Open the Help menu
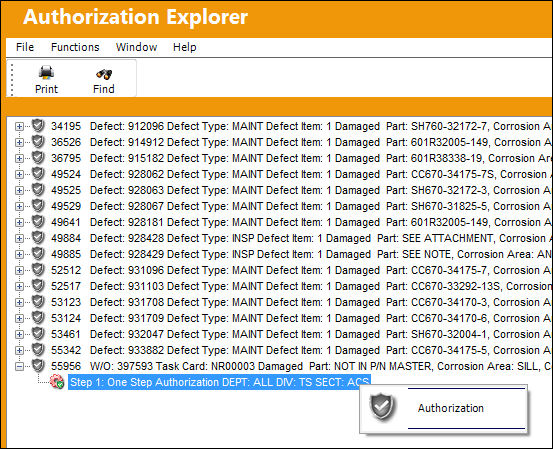553x449 pixels. tap(184, 47)
